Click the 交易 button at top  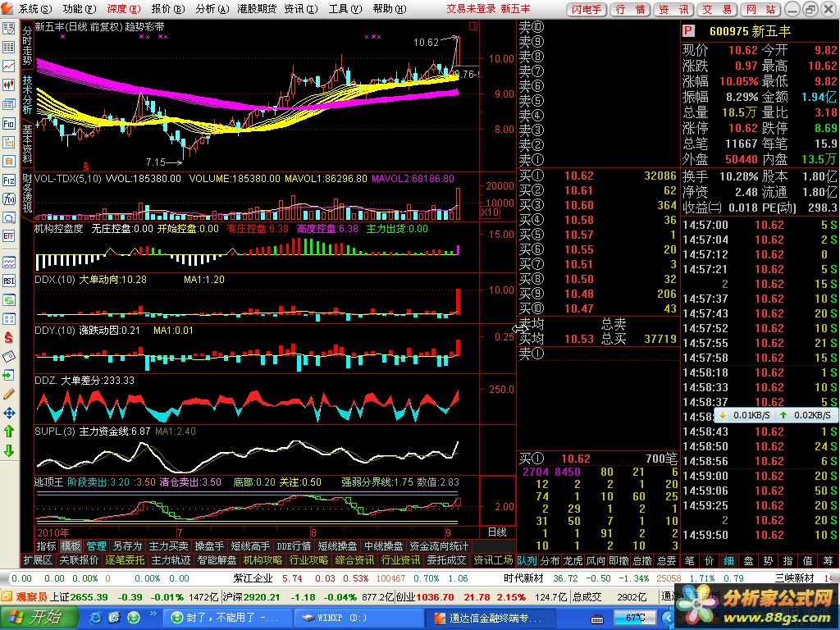point(717,10)
